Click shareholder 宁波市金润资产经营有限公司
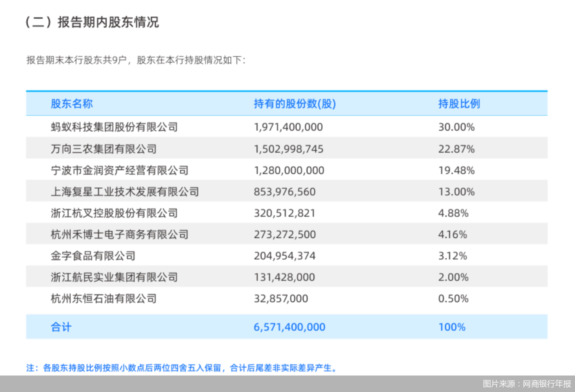Image resolution: width=575 pixels, height=392 pixels. point(118,170)
